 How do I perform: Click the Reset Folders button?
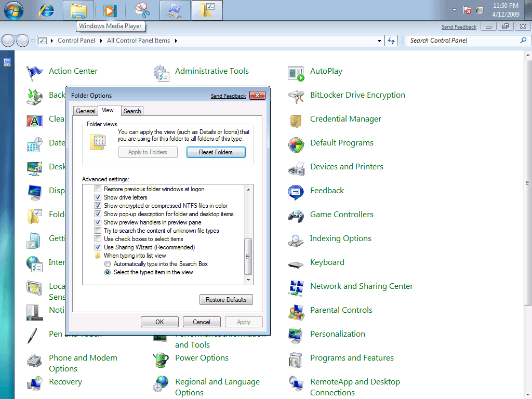tap(216, 152)
